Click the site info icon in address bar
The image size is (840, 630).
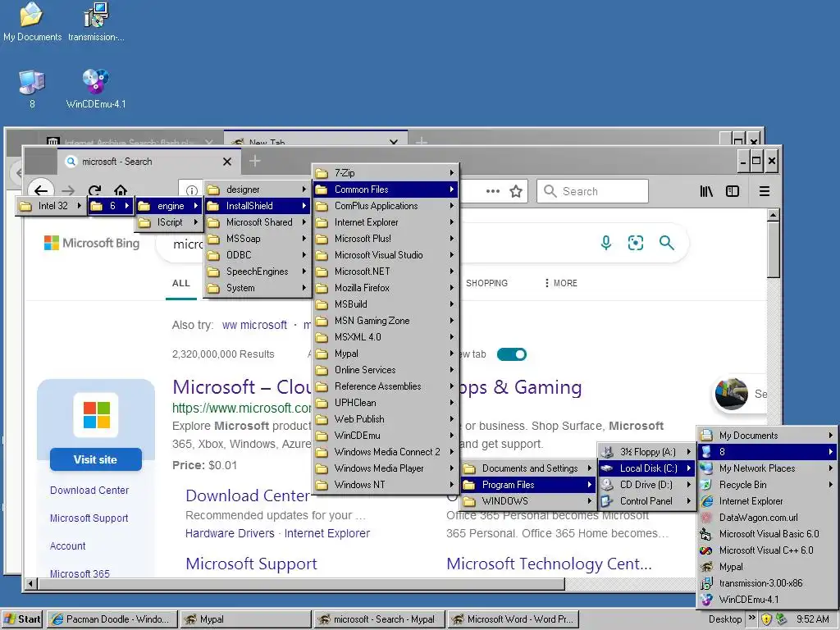coord(191,190)
